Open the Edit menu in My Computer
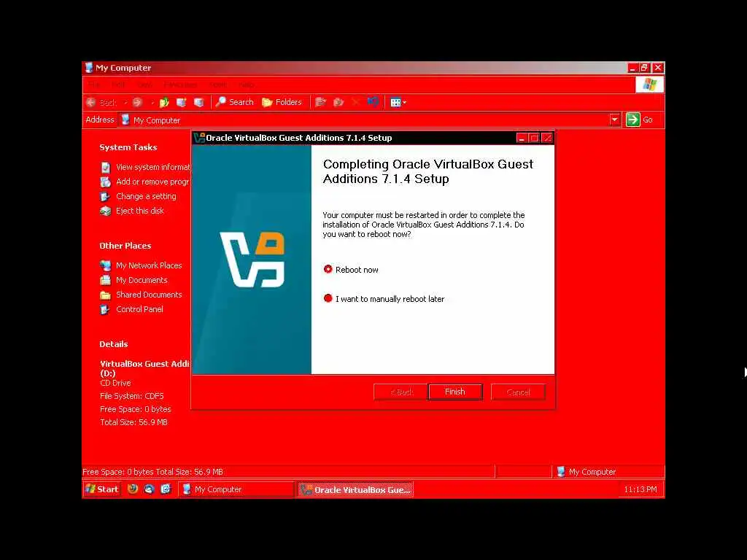The width and height of the screenshot is (747, 560). click(118, 85)
